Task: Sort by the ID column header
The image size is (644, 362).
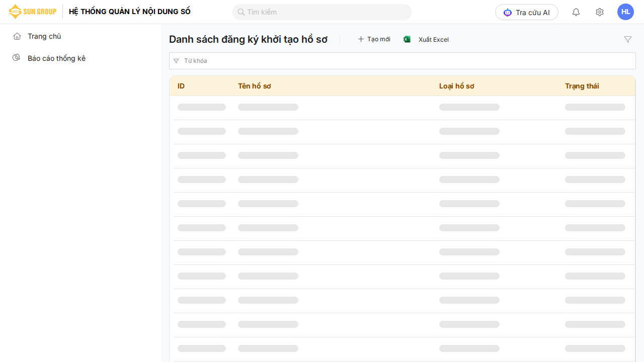Action: (x=181, y=86)
